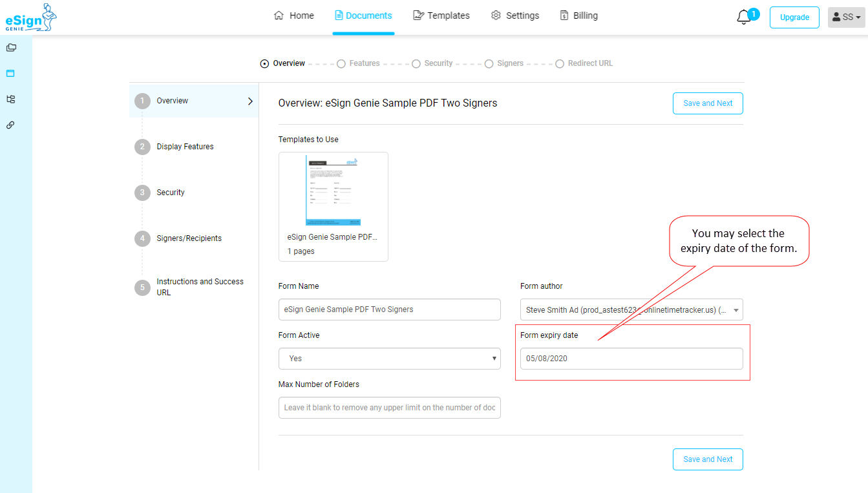Open the Templates menu item
This screenshot has height=493, width=868.
click(441, 16)
